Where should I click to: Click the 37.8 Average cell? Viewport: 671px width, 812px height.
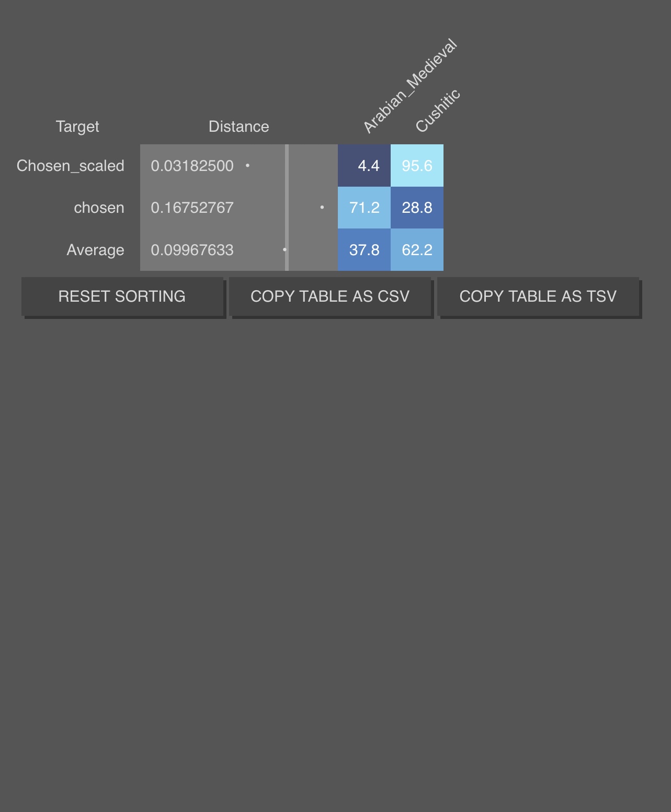click(365, 250)
